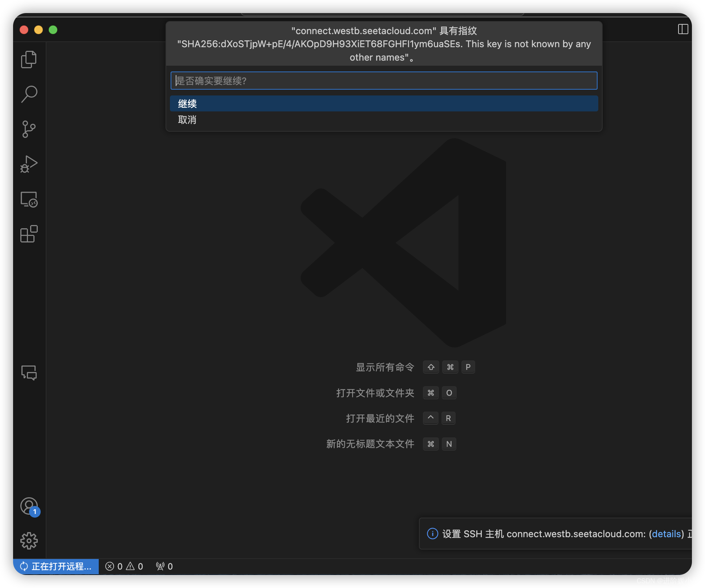Maximize the window with green button
The width and height of the screenshot is (705, 588).
point(53,30)
